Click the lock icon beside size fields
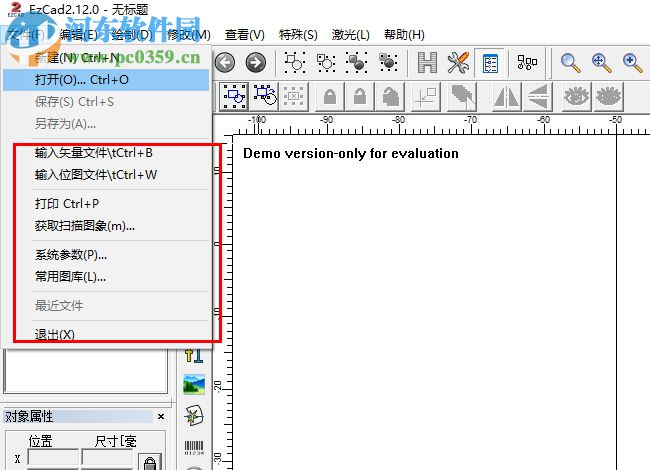650x470 pixels. click(150, 463)
